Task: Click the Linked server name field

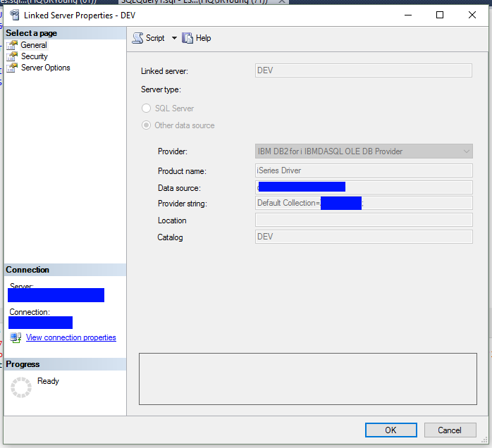Action: tap(362, 70)
